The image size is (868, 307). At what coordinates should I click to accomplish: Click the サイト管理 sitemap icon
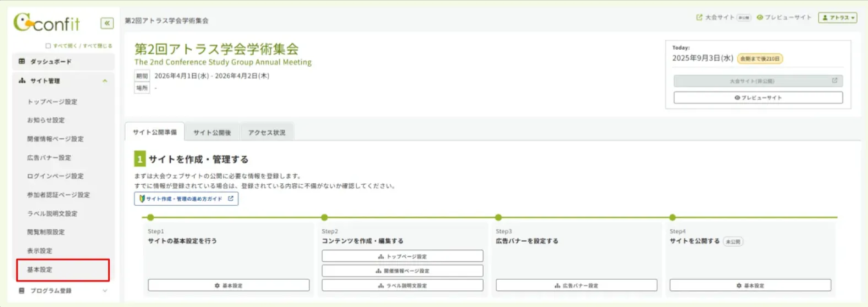22,81
